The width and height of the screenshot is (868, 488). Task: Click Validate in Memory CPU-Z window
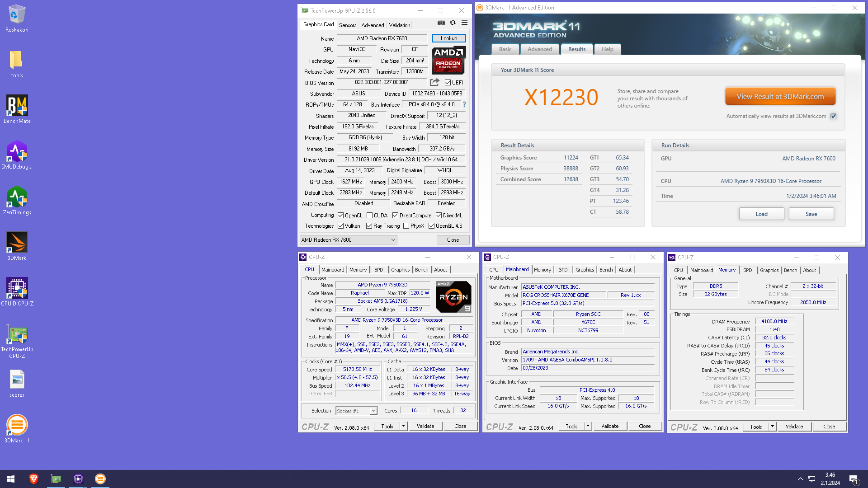point(794,427)
